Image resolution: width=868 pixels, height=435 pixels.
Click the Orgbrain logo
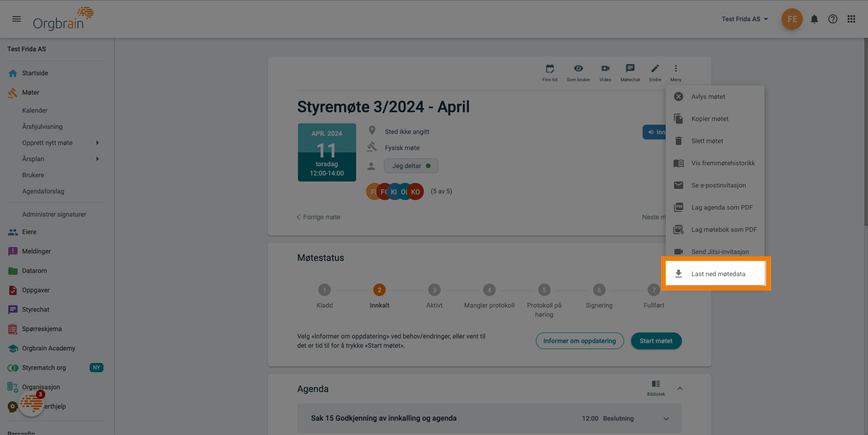(x=63, y=19)
